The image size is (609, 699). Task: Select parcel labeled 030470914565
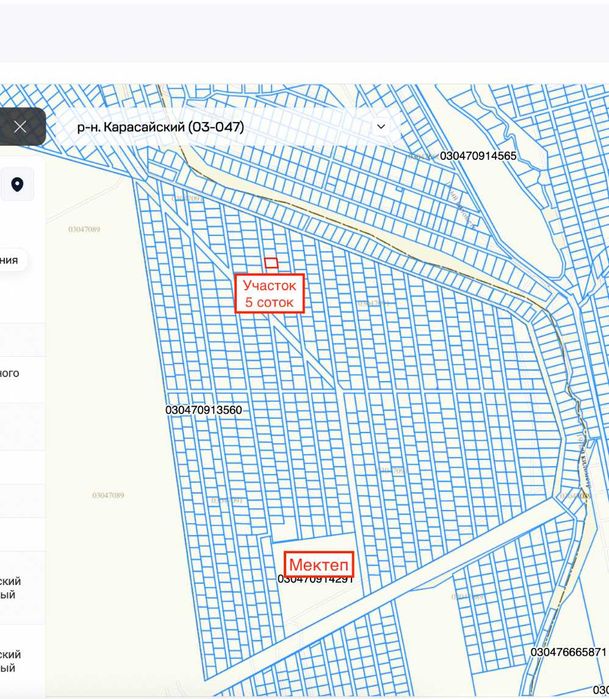[x=478, y=156]
